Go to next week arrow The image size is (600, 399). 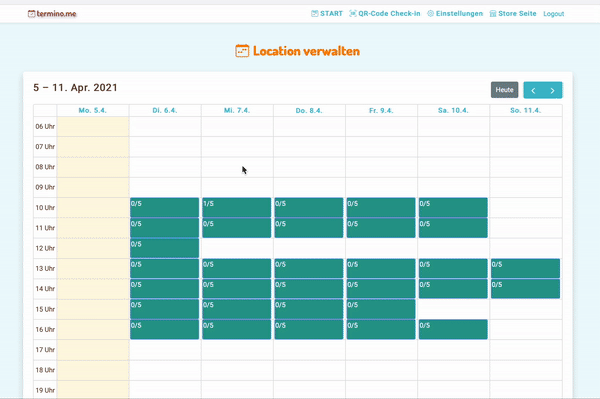(553, 90)
